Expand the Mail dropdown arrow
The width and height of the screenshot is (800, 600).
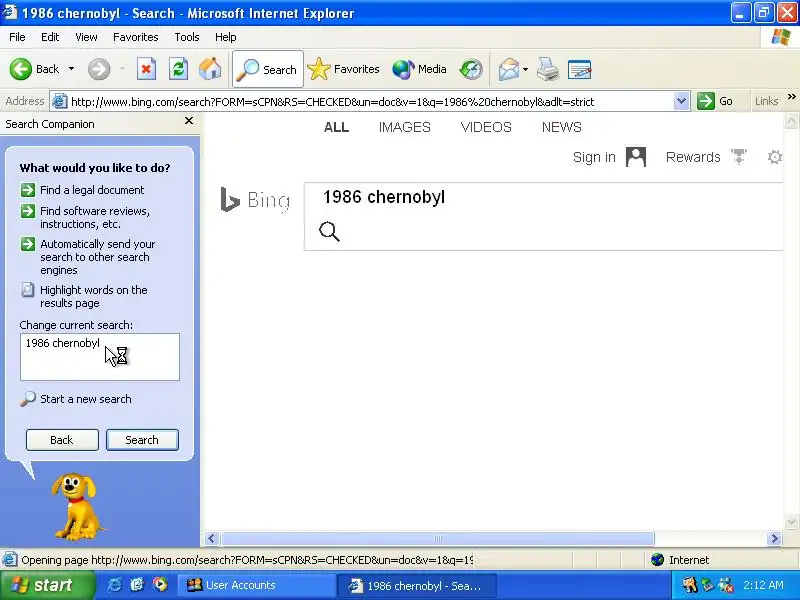click(x=526, y=69)
